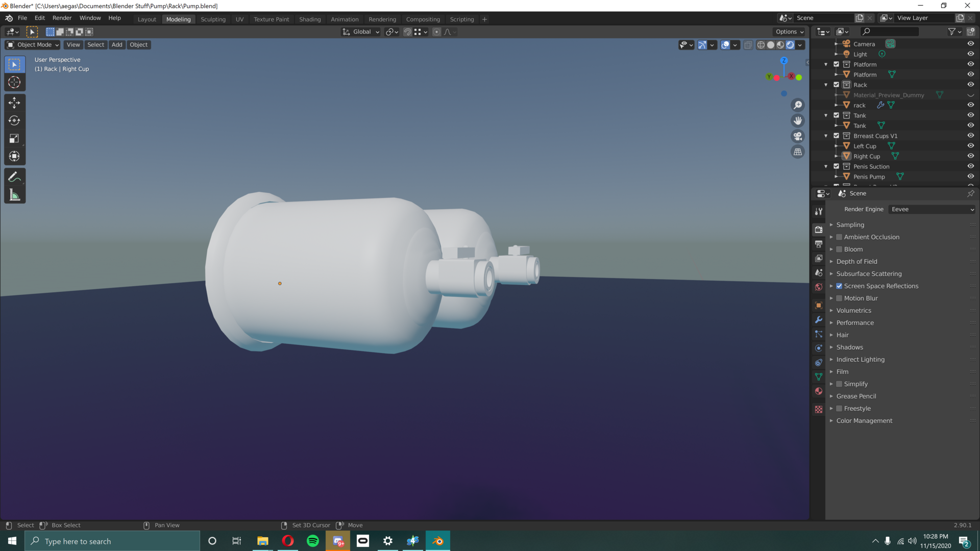Open the View Layer properties tab
Screen dimensions: 980x551
819,258
